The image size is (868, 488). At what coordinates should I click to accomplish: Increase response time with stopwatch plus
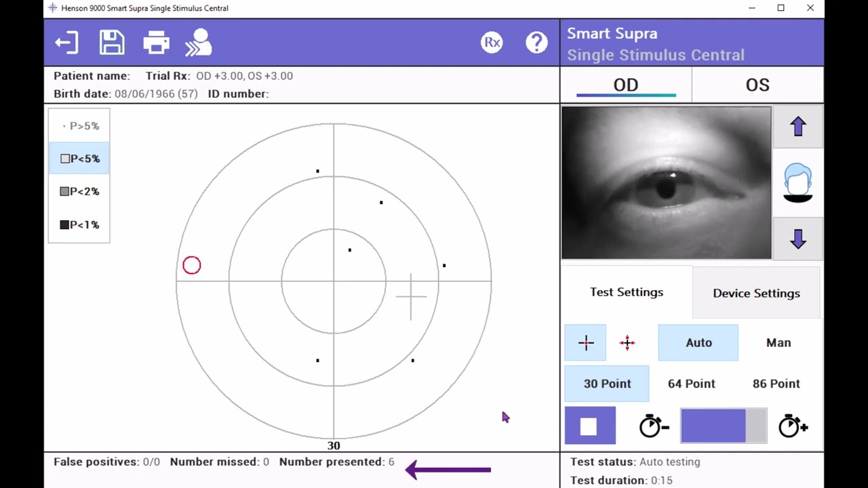click(x=793, y=426)
